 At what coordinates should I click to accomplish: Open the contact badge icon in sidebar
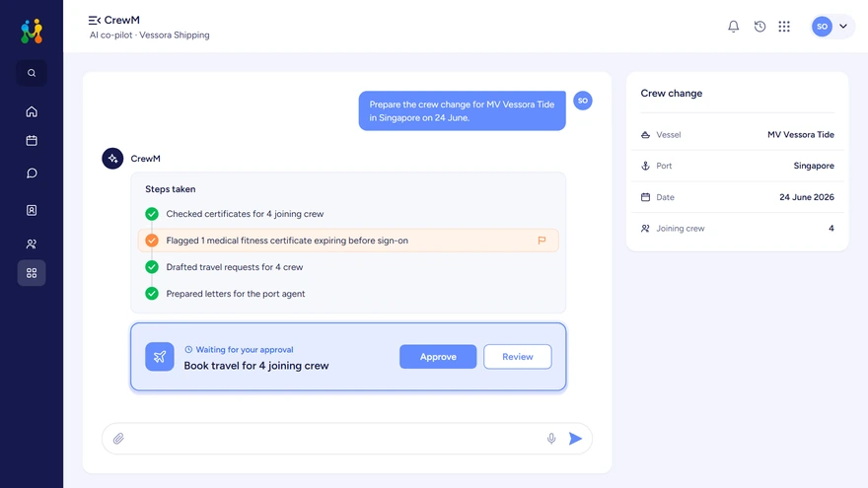click(x=32, y=210)
